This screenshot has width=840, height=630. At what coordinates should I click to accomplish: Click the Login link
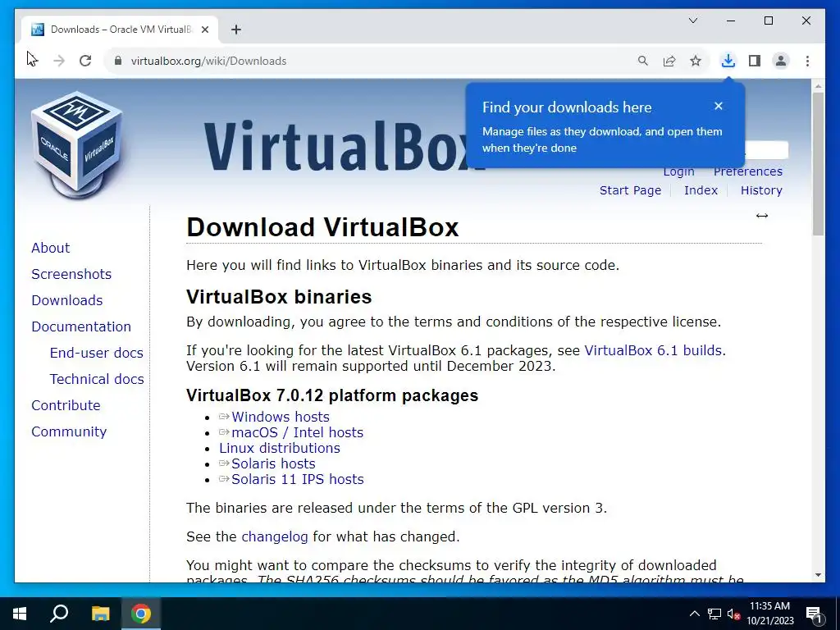tap(678, 172)
